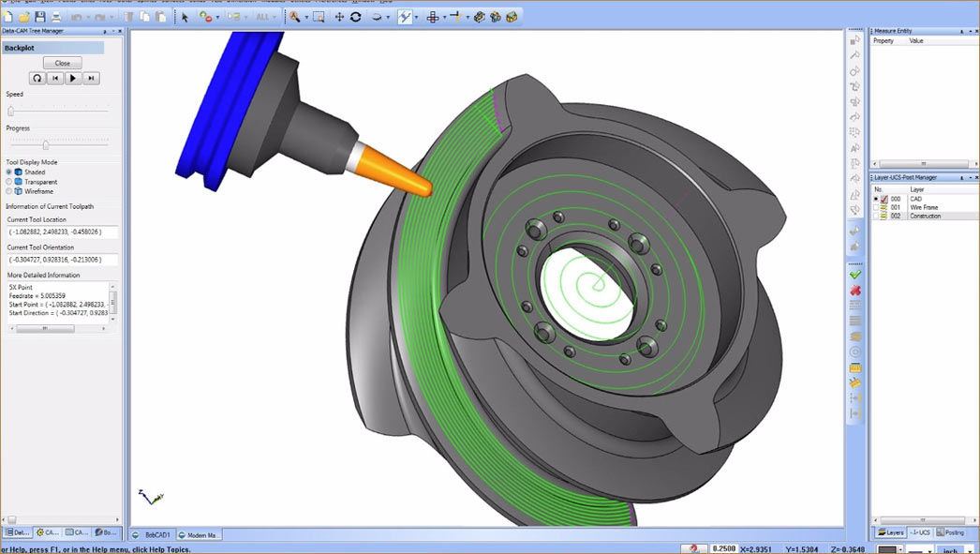Expand the red cross UCS dropdown arrow
Screen dimensions: 980x554
point(444,18)
